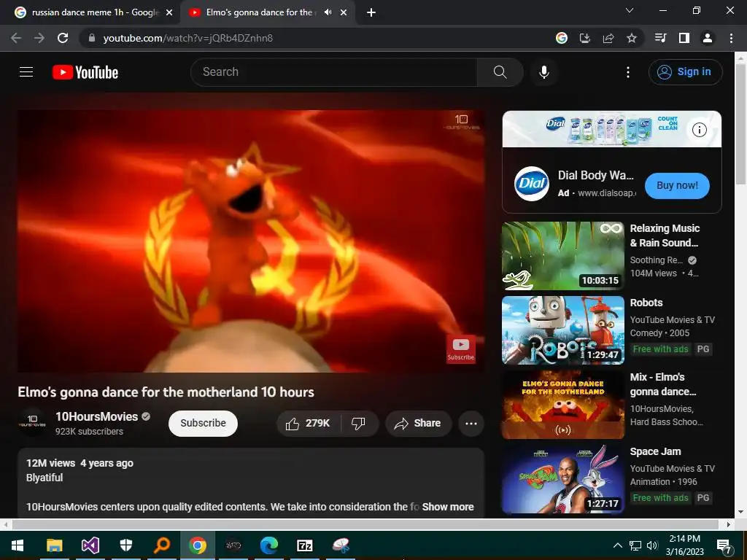Click the page vertical scrollbar thumb

(x=740, y=124)
